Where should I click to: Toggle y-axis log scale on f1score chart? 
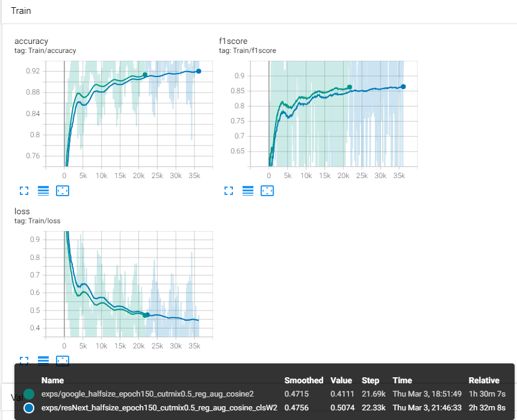(x=248, y=191)
